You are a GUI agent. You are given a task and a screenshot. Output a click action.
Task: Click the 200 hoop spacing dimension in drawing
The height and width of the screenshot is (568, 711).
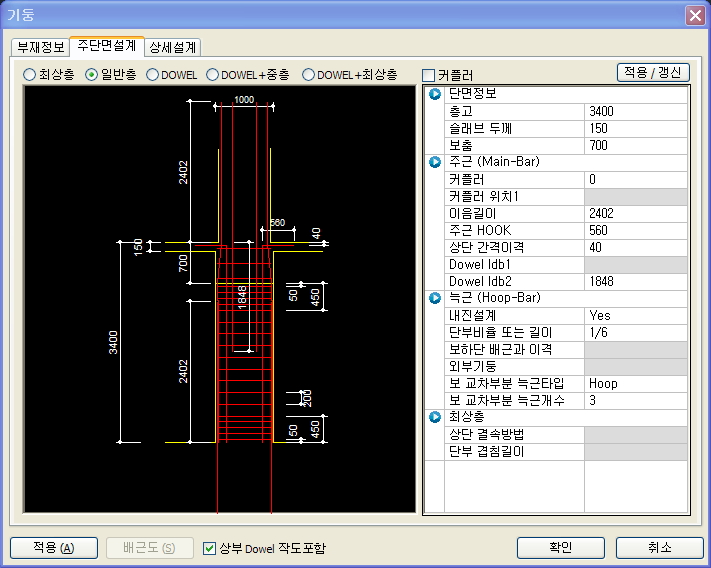click(x=307, y=398)
